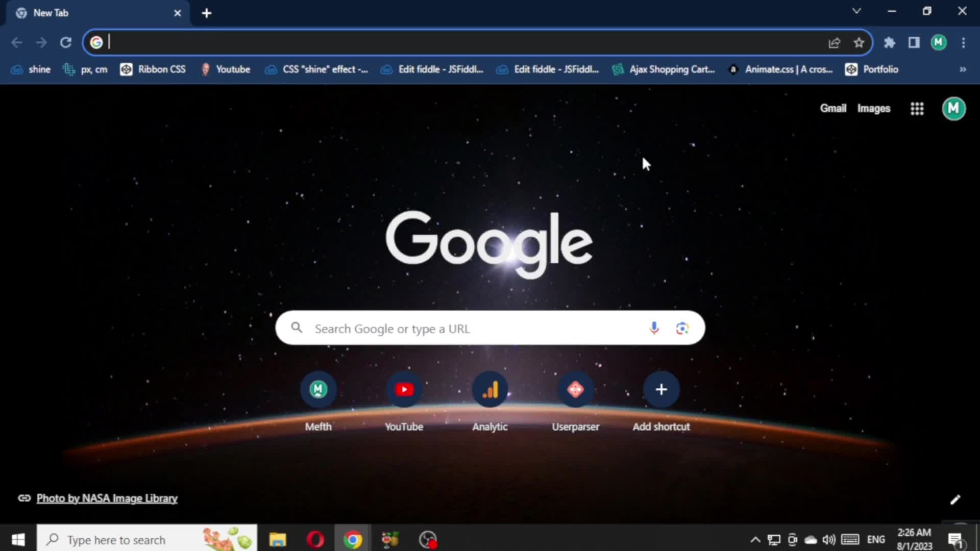Click the voice search microphone icon
The height and width of the screenshot is (551, 980).
(654, 328)
